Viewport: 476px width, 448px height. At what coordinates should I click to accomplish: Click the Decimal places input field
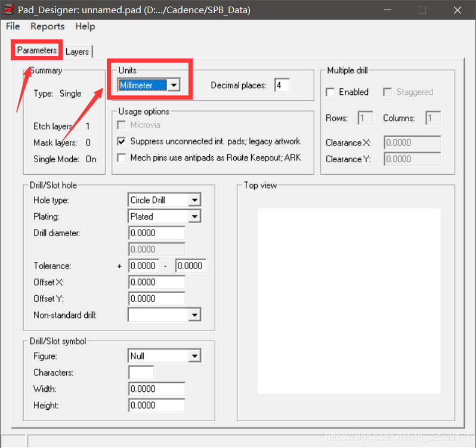(282, 85)
